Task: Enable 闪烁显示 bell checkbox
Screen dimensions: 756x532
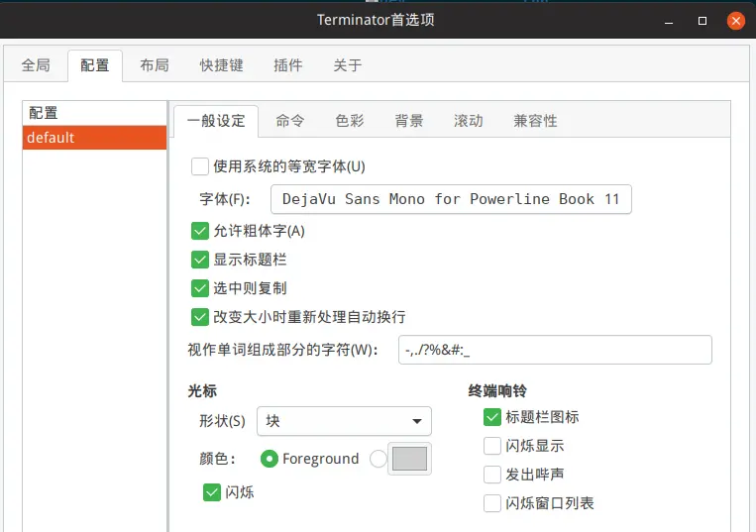Action: (x=492, y=446)
